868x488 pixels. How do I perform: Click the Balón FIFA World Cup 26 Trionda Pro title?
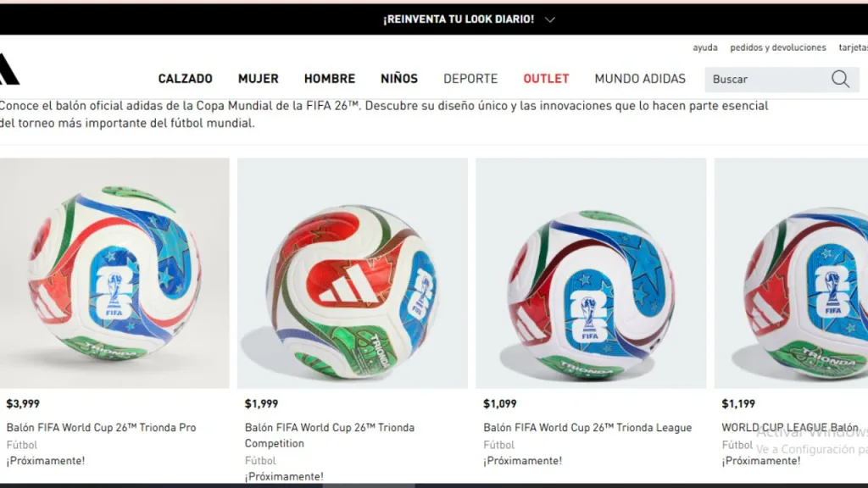click(102, 428)
